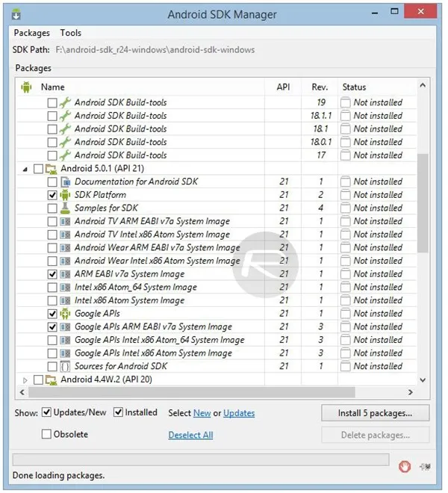Click the Deselect All link
Screen dimensions: 448x493
pos(190,435)
